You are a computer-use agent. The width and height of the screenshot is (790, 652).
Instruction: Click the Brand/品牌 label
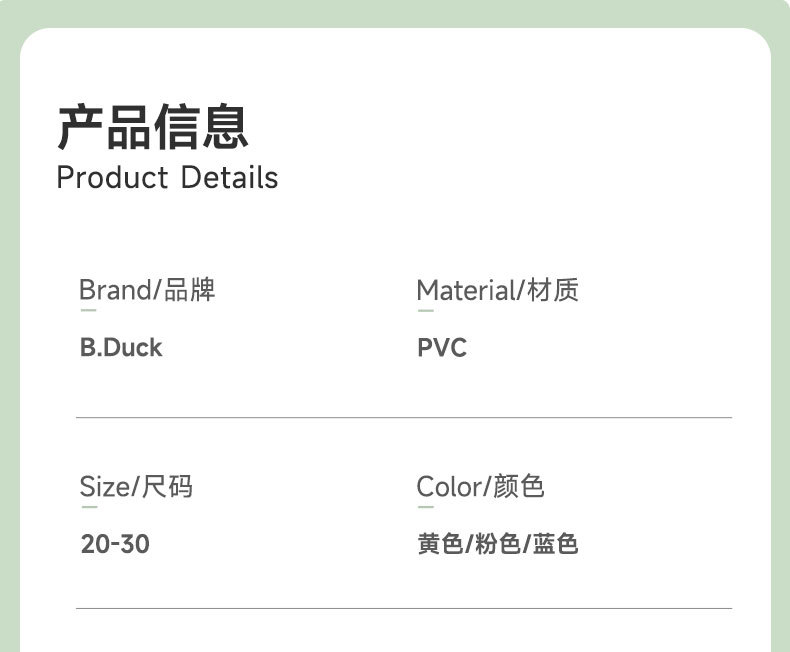(147, 290)
